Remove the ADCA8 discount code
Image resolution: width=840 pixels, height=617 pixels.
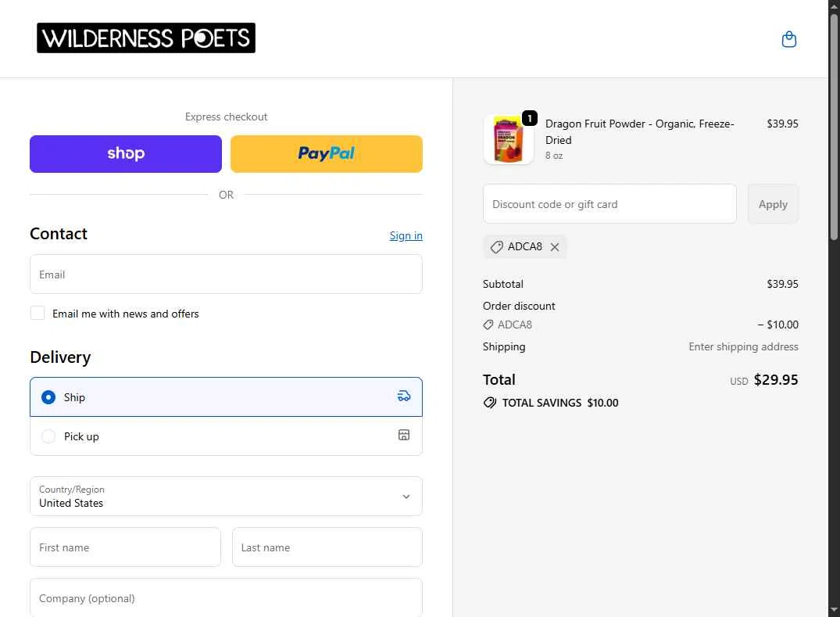[x=555, y=247]
